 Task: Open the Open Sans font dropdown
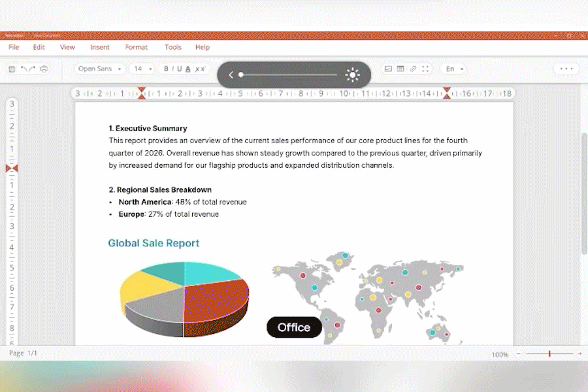[99, 69]
